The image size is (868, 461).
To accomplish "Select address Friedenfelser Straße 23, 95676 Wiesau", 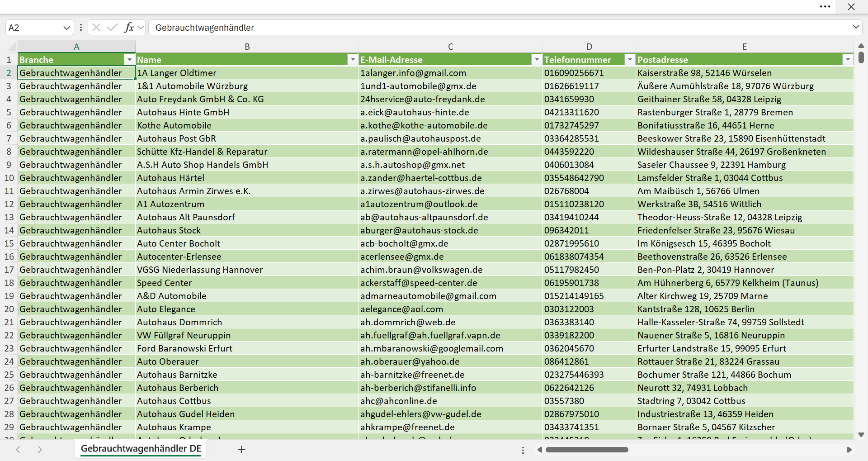I will (x=745, y=230).
